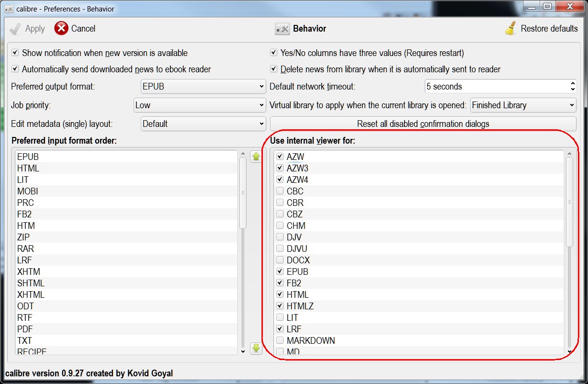The height and width of the screenshot is (384, 588).
Task: Check DOCX internal viewer checkbox
Action: [280, 260]
